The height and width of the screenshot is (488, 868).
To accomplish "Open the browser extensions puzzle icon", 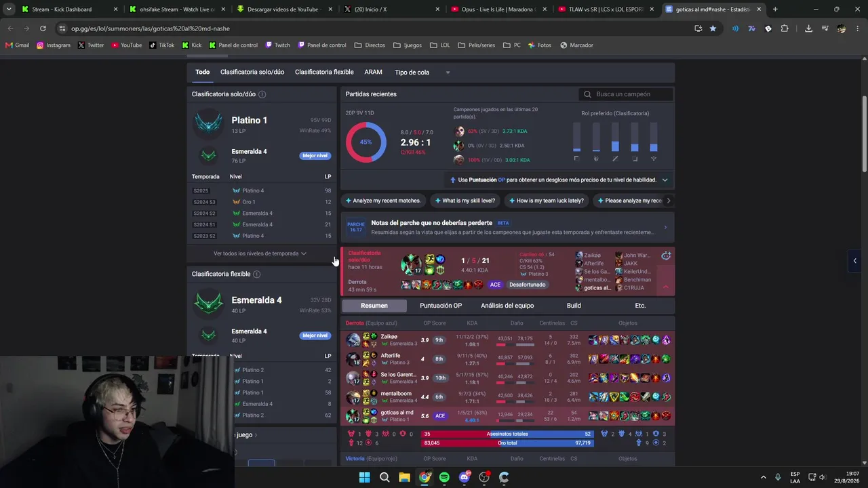I will pos(785,28).
